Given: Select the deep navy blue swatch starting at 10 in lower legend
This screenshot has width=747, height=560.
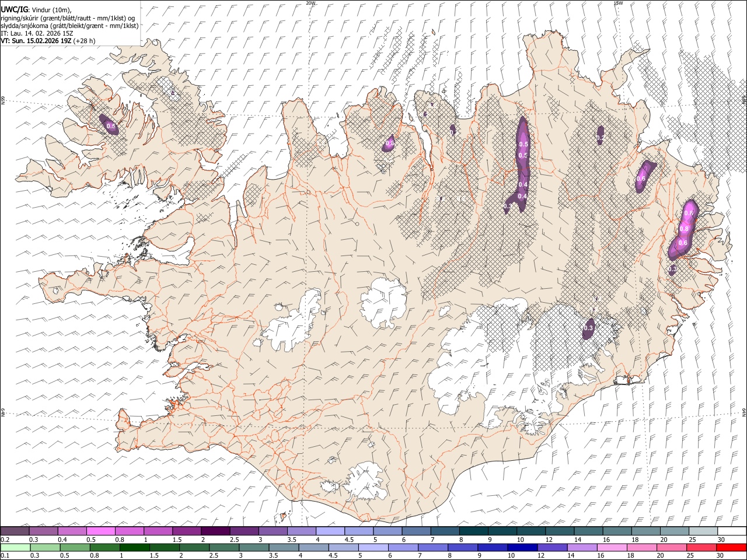Looking at the screenshot, I should click(522, 547).
